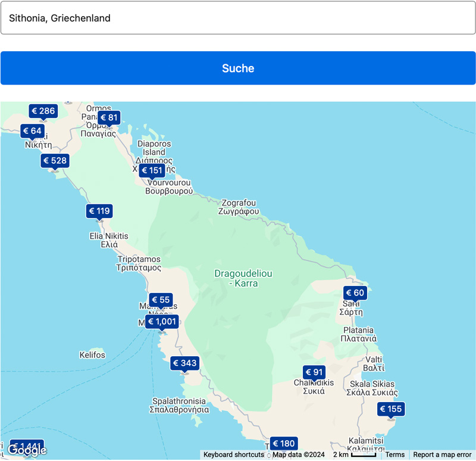Click the € 1,001 price marker
The width and height of the screenshot is (476, 461).
(x=162, y=322)
